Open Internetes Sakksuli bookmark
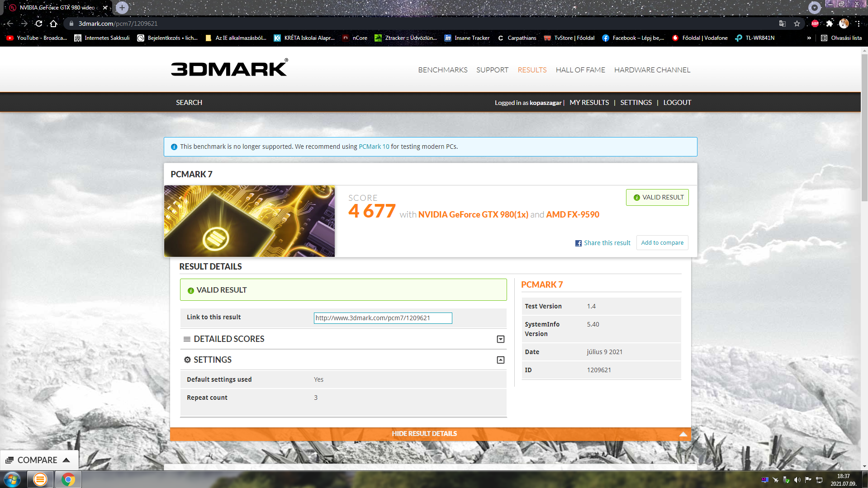Screen dimensions: 868x488 coord(102,38)
